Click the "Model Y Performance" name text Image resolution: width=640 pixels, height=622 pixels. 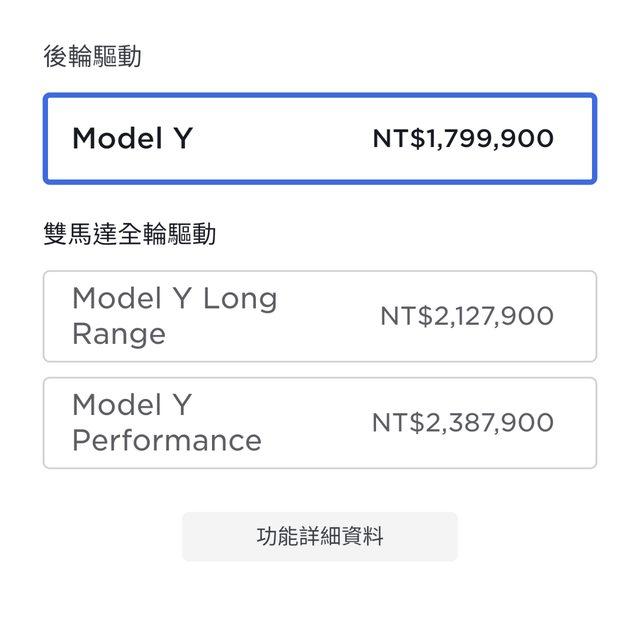(x=166, y=422)
